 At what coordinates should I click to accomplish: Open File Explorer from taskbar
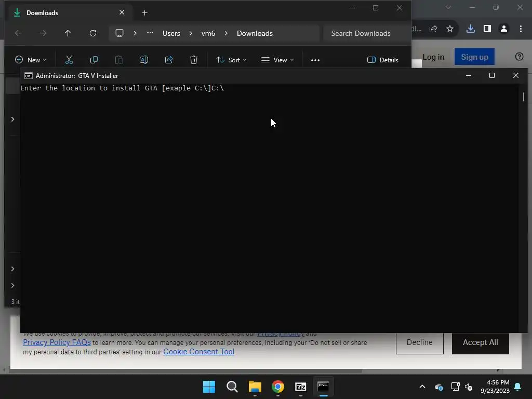tap(255, 387)
